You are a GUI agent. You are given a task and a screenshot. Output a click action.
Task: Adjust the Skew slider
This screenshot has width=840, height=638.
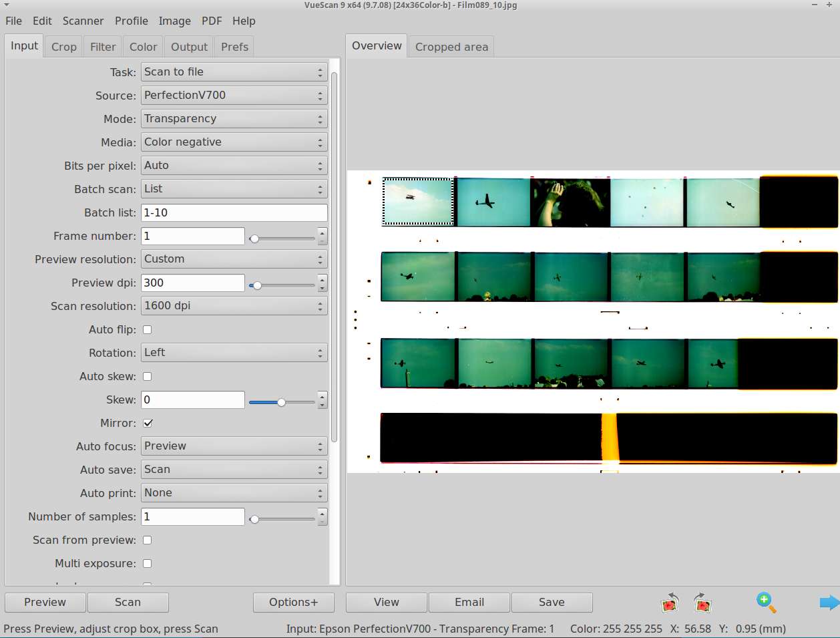(281, 402)
